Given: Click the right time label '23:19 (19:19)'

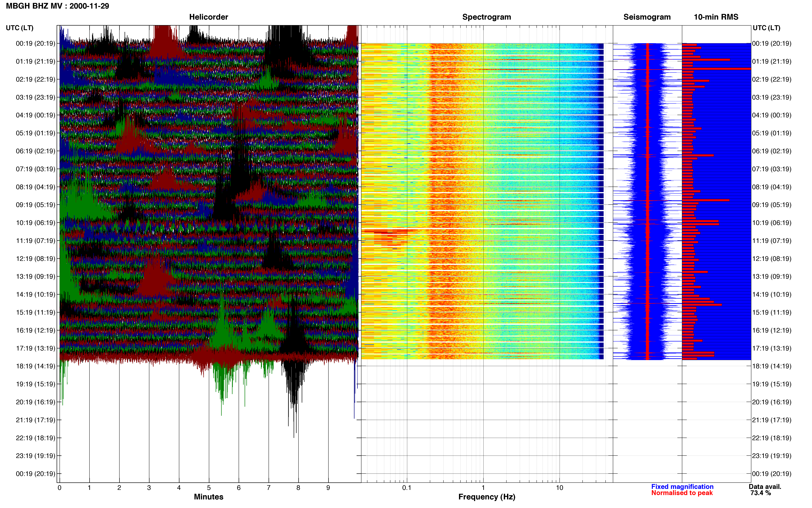Looking at the screenshot, I should [772, 456].
